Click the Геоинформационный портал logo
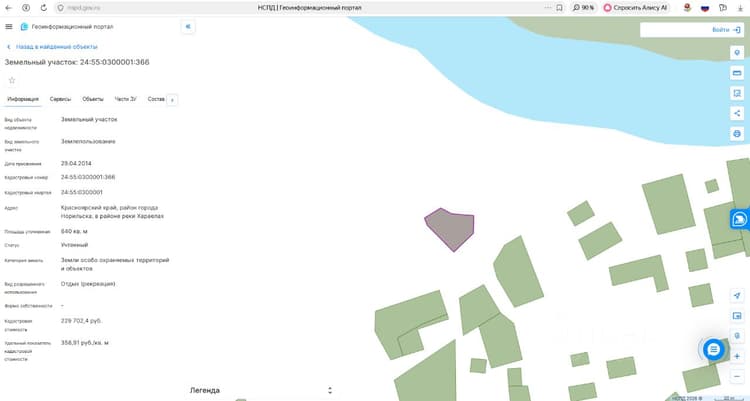 pyautogui.click(x=67, y=27)
